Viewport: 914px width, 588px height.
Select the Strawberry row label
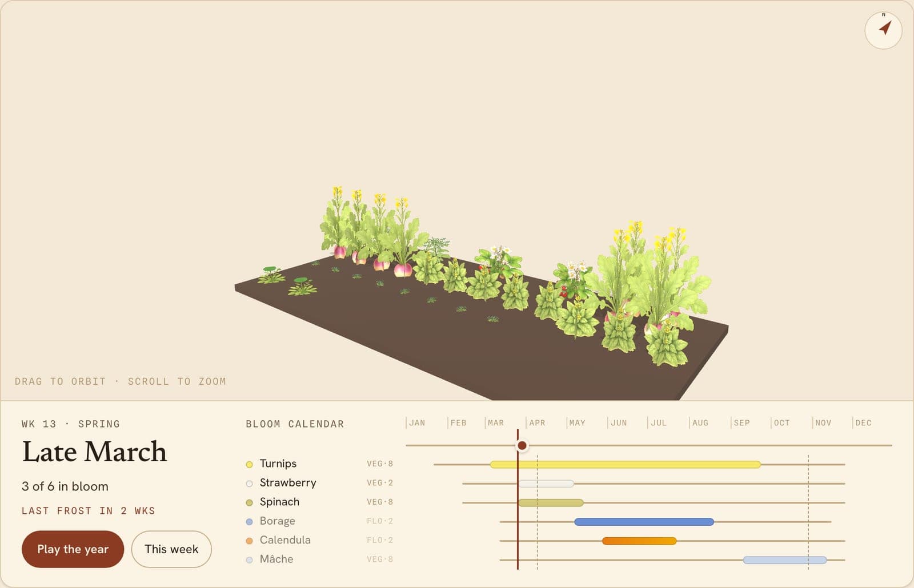(288, 482)
